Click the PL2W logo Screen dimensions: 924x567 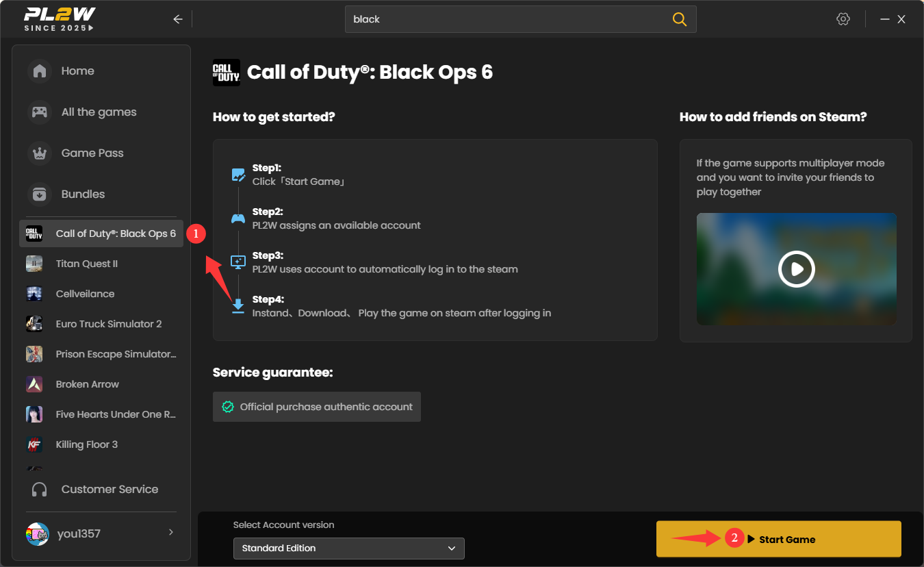(60, 19)
